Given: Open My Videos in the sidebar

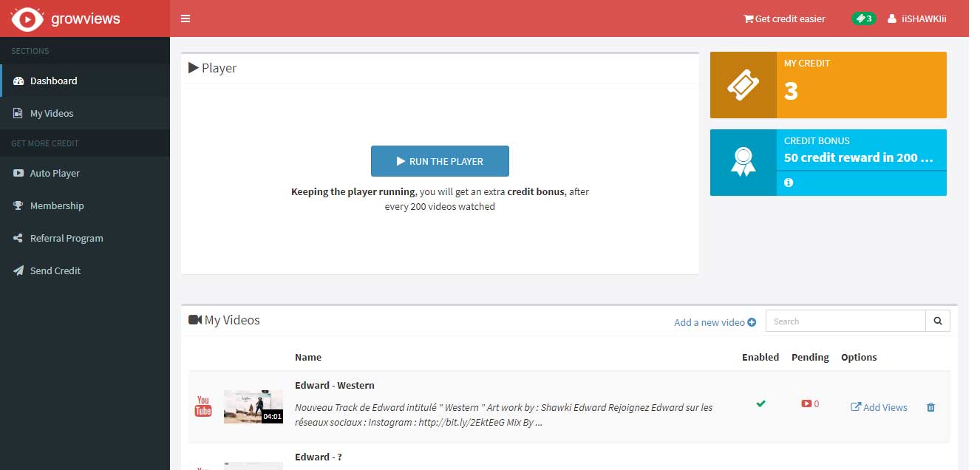Looking at the screenshot, I should point(85,113).
